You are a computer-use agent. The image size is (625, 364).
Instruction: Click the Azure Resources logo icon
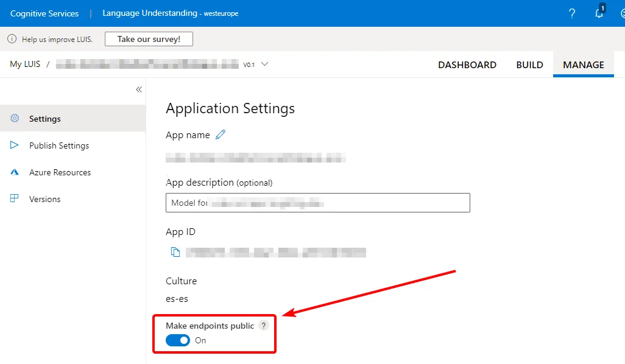pos(15,172)
